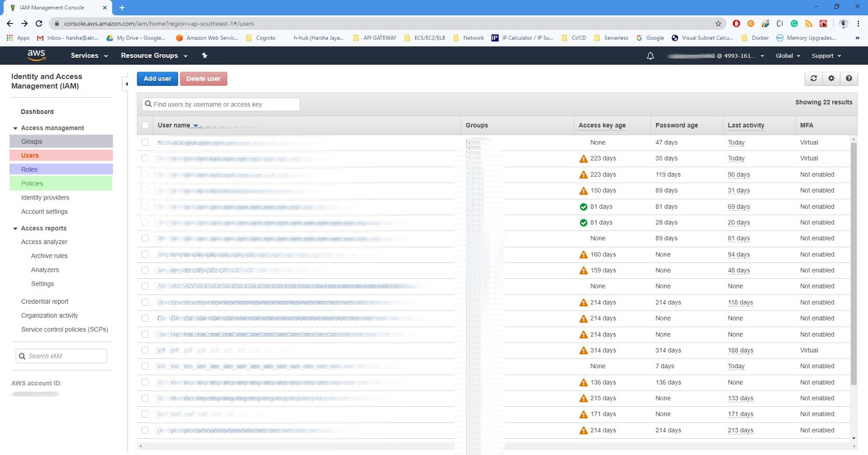Select checkbox for Harsha user row
868x455 pixels.
click(x=145, y=334)
